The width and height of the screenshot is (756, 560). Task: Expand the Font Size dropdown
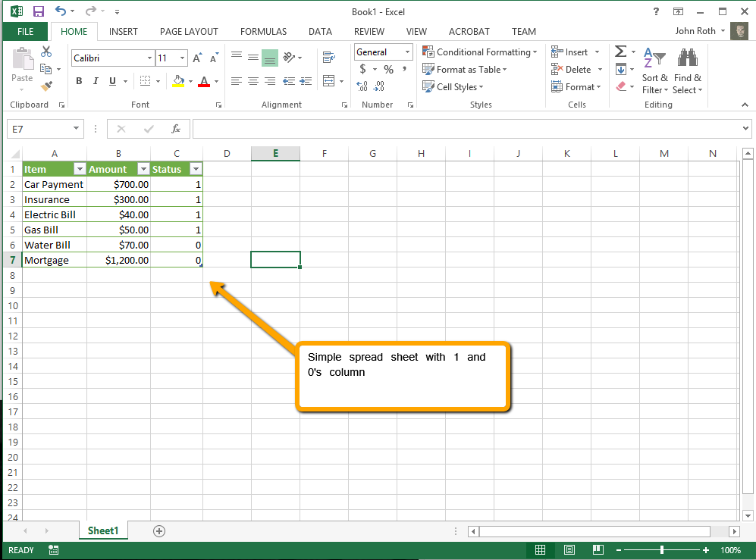point(181,58)
